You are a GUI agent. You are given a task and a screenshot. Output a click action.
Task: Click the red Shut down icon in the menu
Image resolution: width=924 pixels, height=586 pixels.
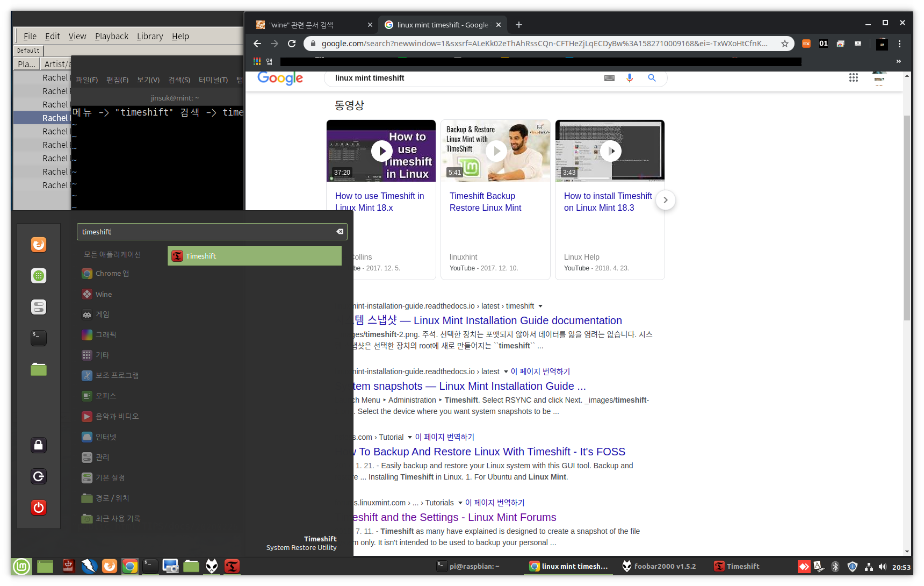[x=39, y=508]
